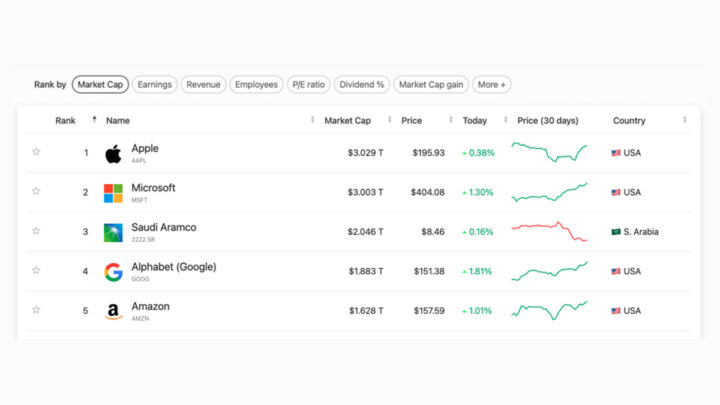Screen dimensions: 720x405
Task: Open the Saudi Aramco company link
Action: (x=164, y=227)
